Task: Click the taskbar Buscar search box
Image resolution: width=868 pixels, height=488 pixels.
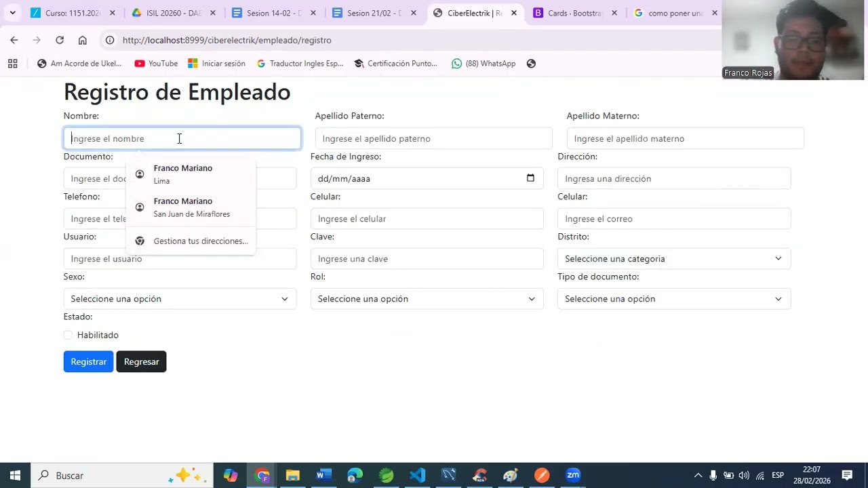Action: tap(122, 475)
